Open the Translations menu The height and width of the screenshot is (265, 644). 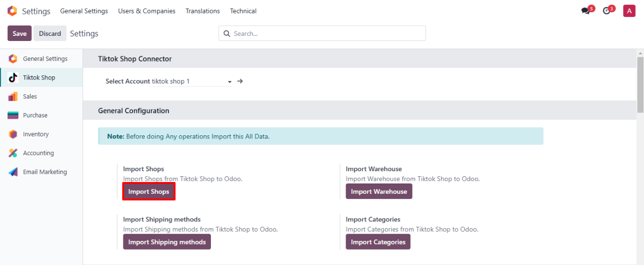pos(203,11)
